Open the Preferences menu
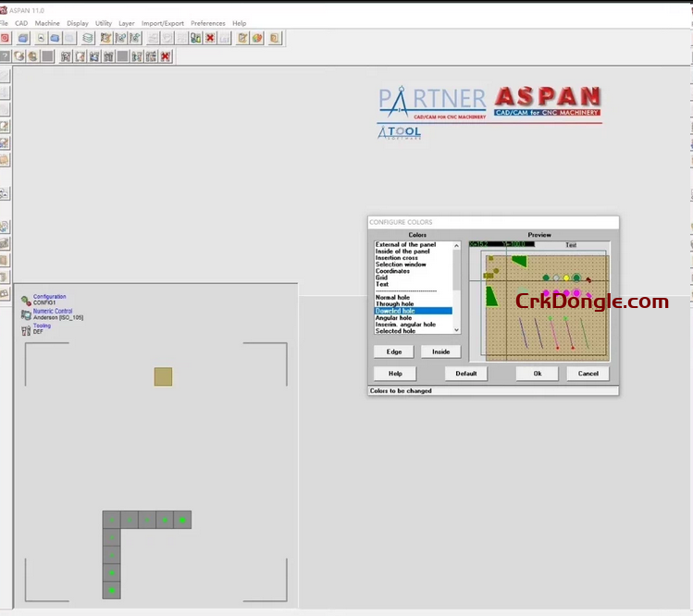Image resolution: width=693 pixels, height=616 pixels. coord(208,23)
